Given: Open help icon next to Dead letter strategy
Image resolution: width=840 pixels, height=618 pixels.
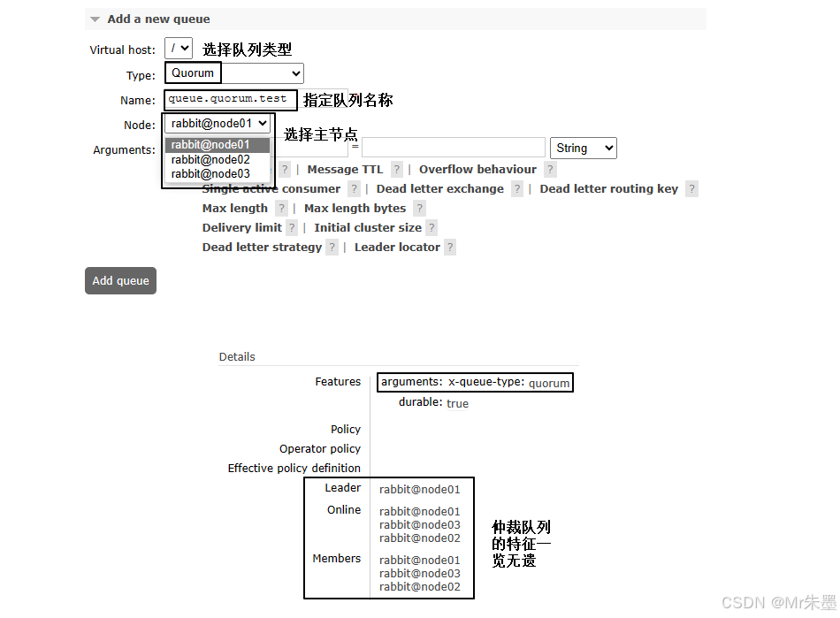Looking at the screenshot, I should tap(332, 248).
